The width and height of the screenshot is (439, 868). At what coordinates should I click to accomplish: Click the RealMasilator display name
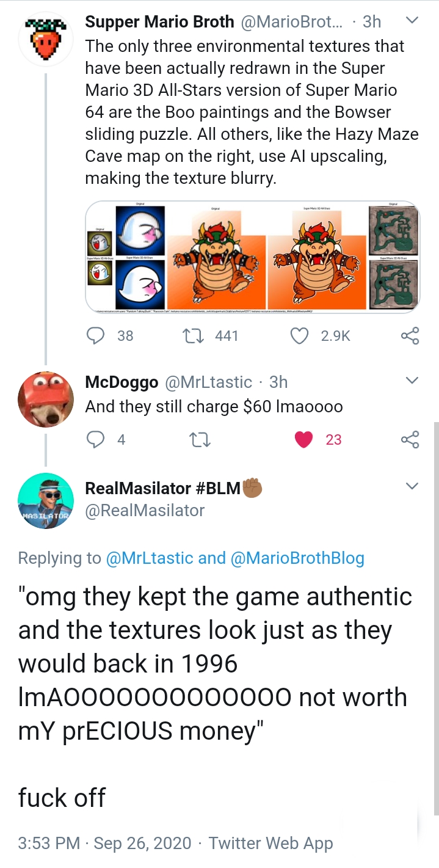coord(162,488)
